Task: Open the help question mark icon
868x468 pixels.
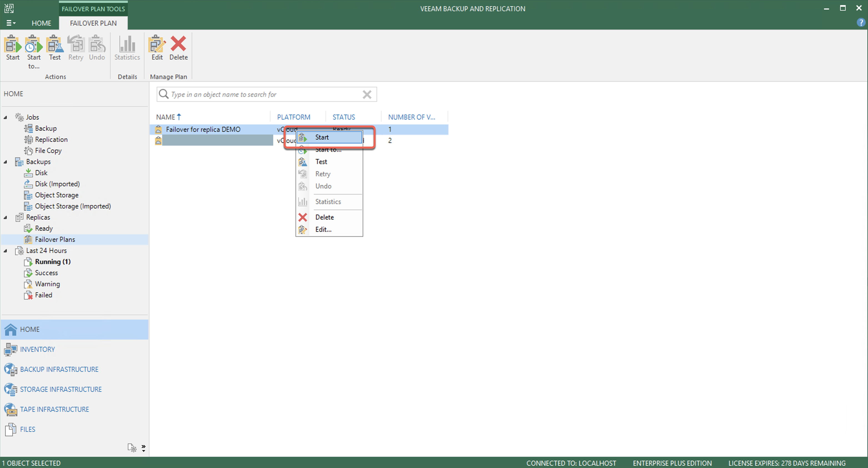Action: pos(861,23)
